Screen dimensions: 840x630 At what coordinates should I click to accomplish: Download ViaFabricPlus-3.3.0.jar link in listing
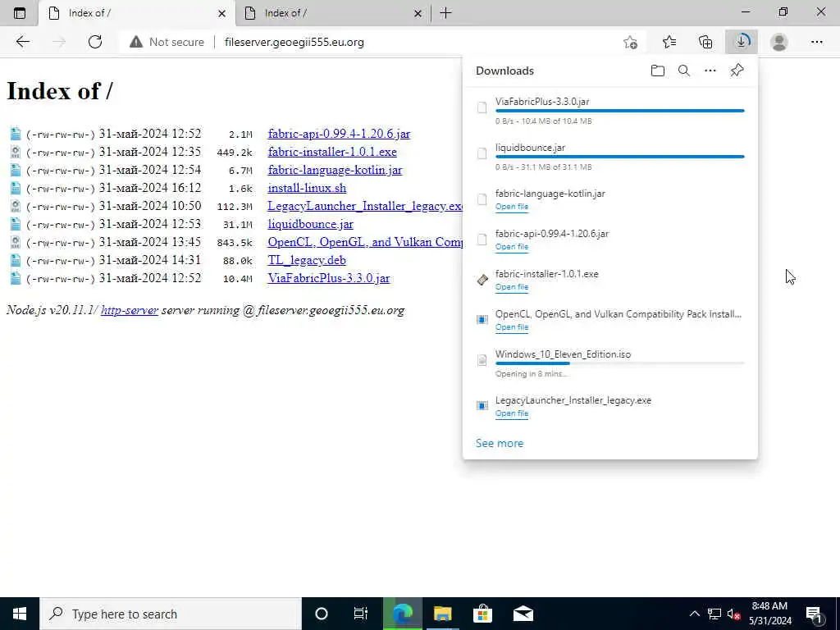329,279
